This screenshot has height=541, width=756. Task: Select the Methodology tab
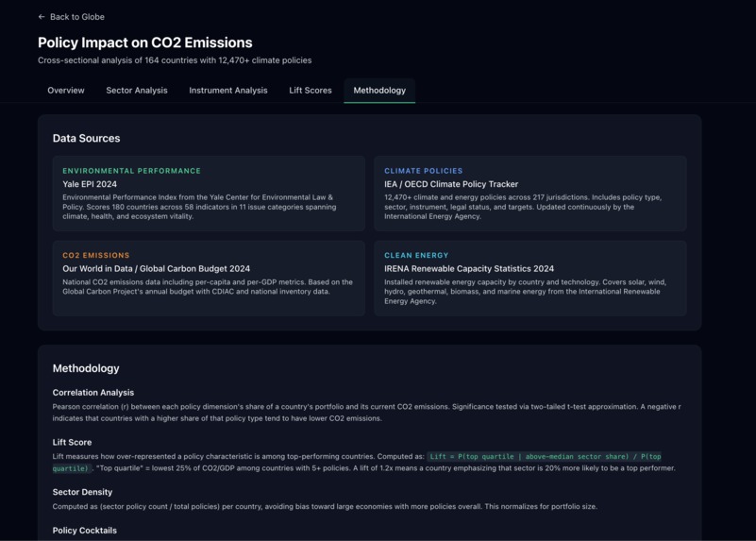tap(379, 91)
